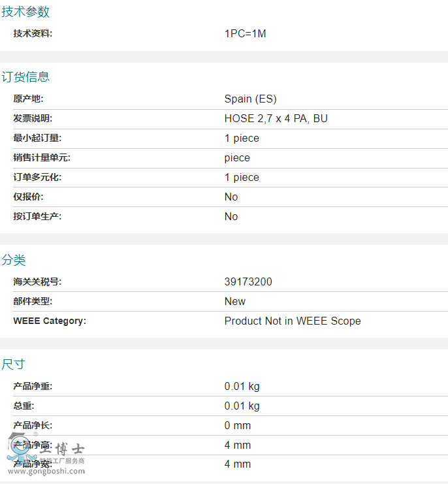Click the 尺寸 section heading

pyautogui.click(x=14, y=364)
